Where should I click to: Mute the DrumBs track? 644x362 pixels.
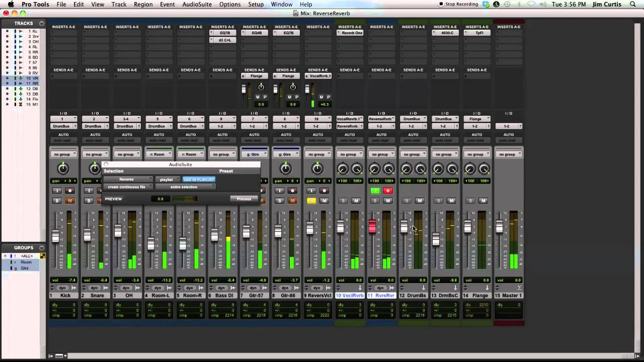click(x=420, y=201)
